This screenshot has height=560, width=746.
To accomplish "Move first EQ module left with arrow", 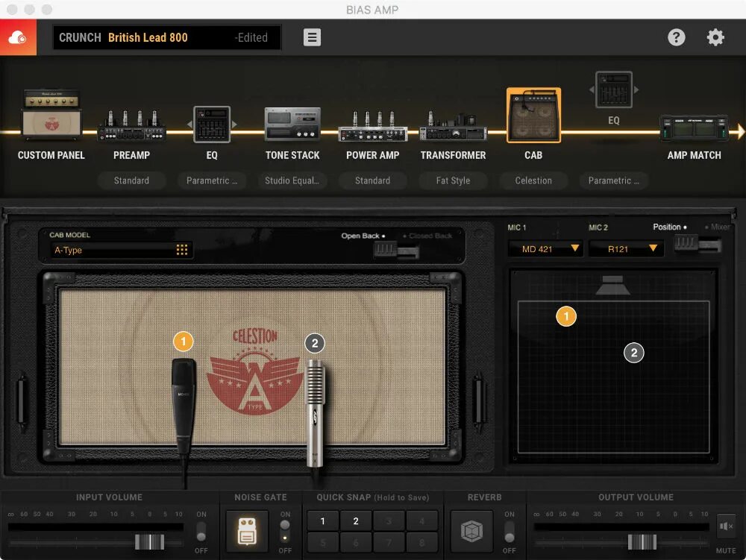I will coord(189,125).
